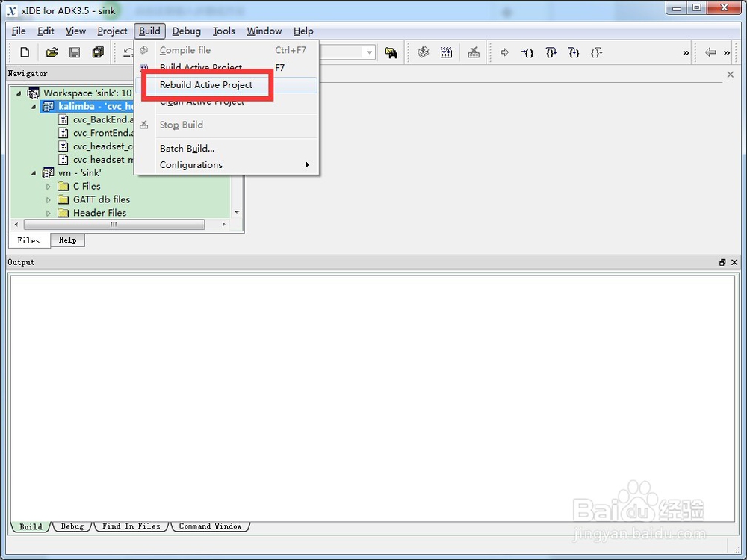
Task: Expand the GATT db files folder
Action: (x=48, y=200)
